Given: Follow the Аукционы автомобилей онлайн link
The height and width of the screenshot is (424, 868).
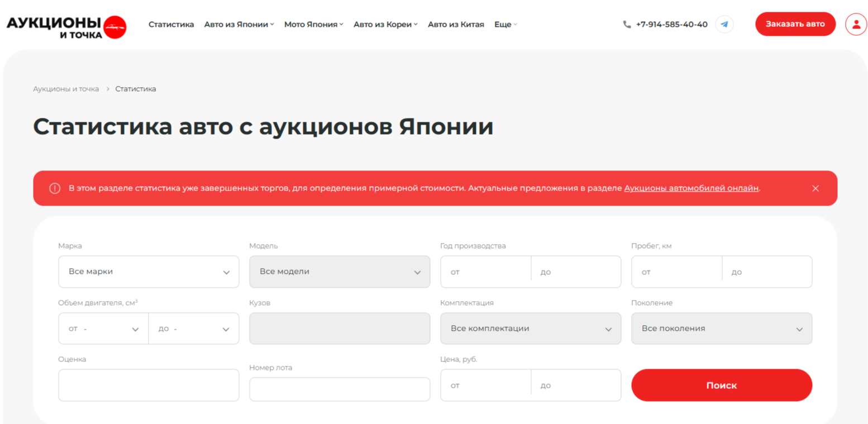Looking at the screenshot, I should tap(691, 188).
